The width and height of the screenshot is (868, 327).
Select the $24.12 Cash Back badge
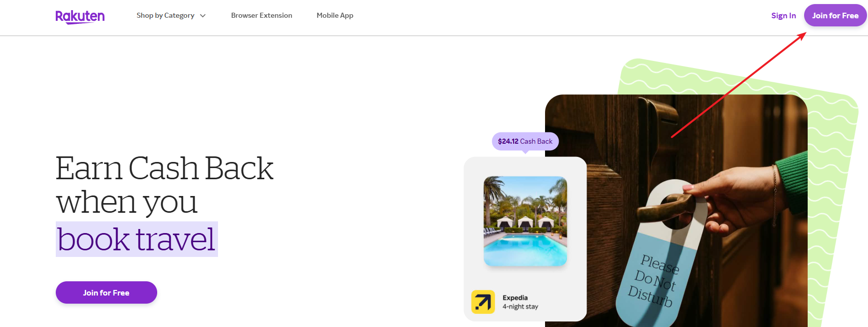point(525,142)
